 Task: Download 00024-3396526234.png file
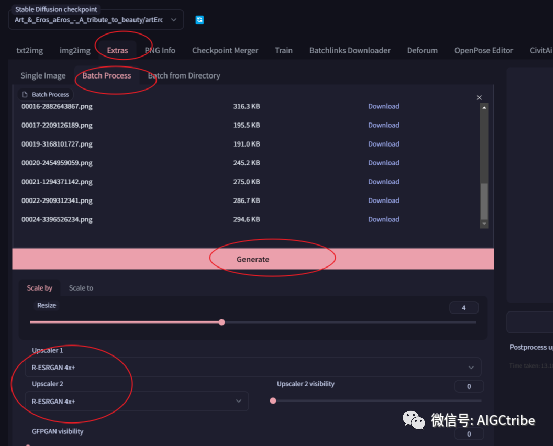384,219
